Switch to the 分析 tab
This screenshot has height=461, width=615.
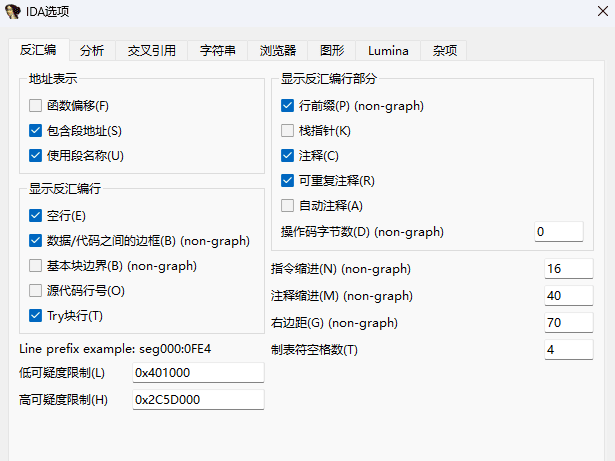click(x=91, y=50)
